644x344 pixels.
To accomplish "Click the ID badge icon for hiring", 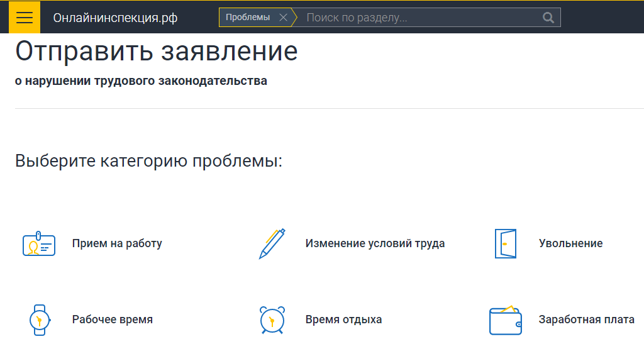I will (x=39, y=244).
